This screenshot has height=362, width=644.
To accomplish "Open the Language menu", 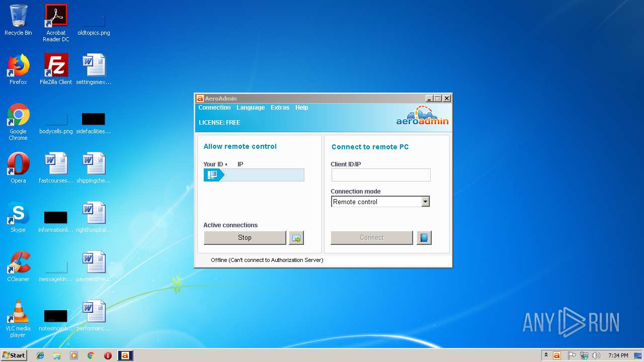I will coord(251,108).
